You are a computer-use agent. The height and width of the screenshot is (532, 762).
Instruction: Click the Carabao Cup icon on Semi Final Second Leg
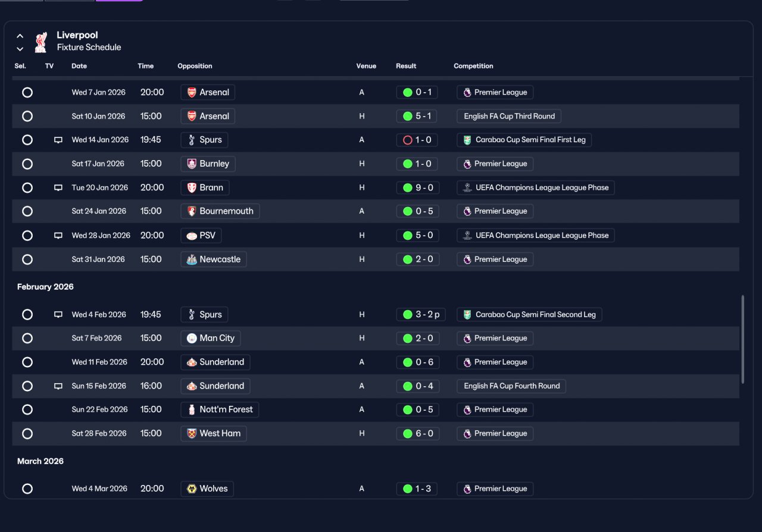tap(467, 315)
